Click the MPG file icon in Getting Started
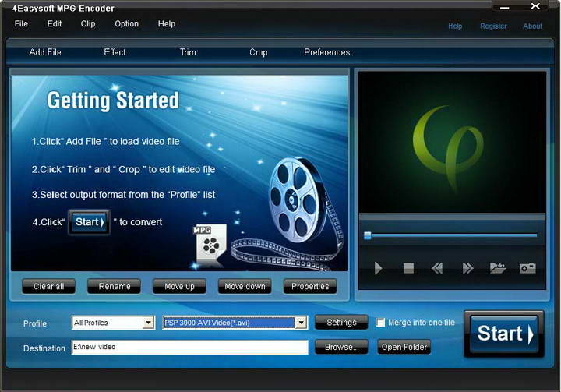The width and height of the screenshot is (561, 392). click(x=210, y=242)
